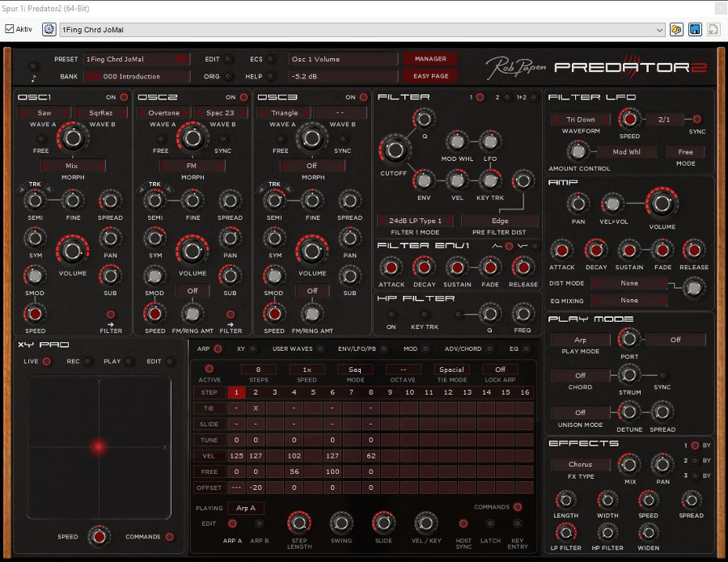Select filter routing 1+2
Image resolution: width=728 pixels, height=562 pixels.
(534, 98)
